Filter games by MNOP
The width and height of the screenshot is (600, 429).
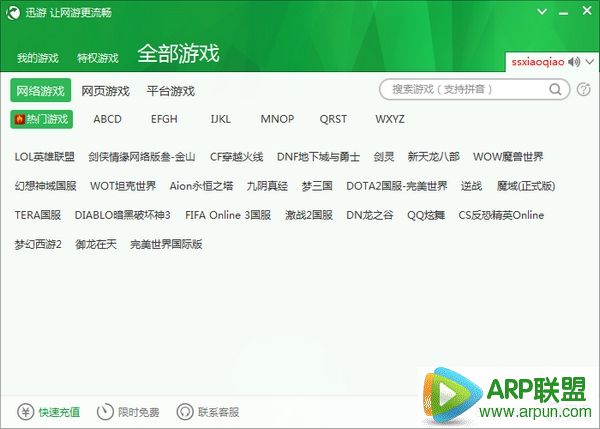tap(277, 119)
